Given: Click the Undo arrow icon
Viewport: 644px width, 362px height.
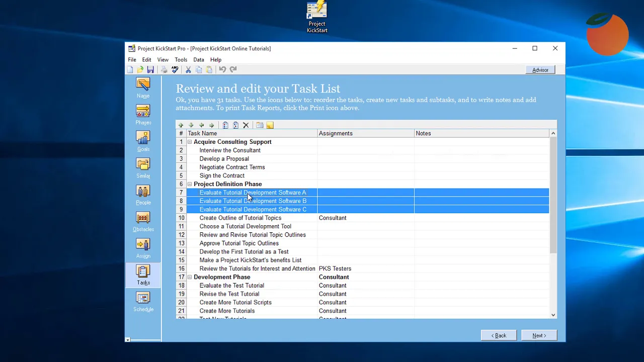Looking at the screenshot, I should tap(222, 69).
